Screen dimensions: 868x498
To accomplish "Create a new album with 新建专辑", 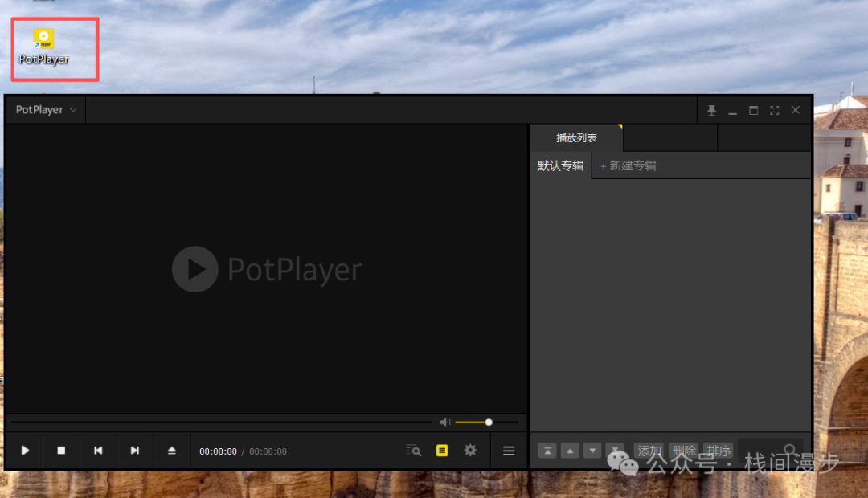I will [628, 165].
